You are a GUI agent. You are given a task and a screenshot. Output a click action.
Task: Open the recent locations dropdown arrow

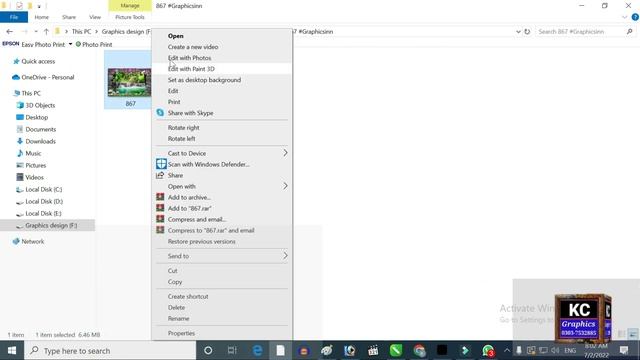36,31
